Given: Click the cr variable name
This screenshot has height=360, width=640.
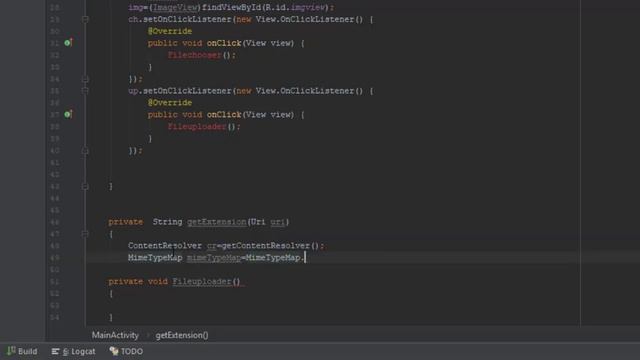Looking at the screenshot, I should [x=211, y=246].
